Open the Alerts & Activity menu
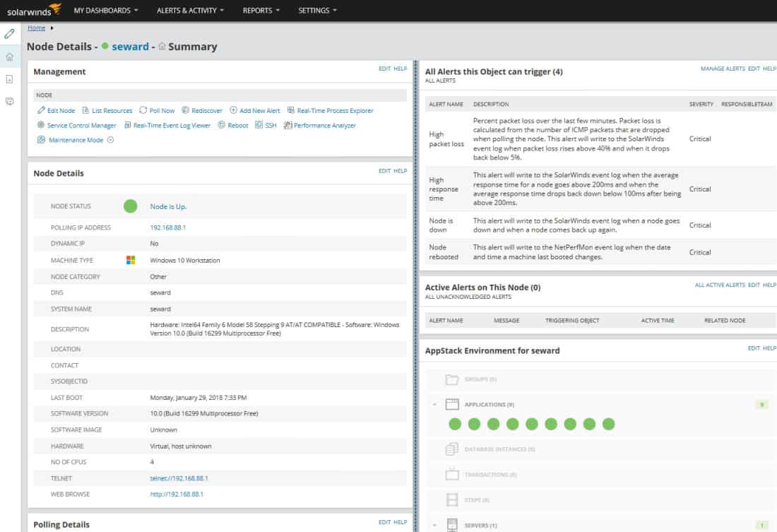 [x=190, y=11]
